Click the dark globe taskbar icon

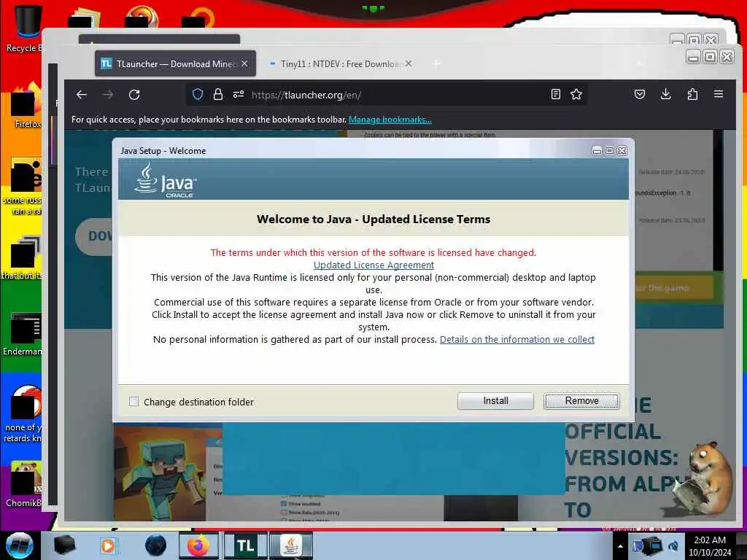click(x=156, y=545)
